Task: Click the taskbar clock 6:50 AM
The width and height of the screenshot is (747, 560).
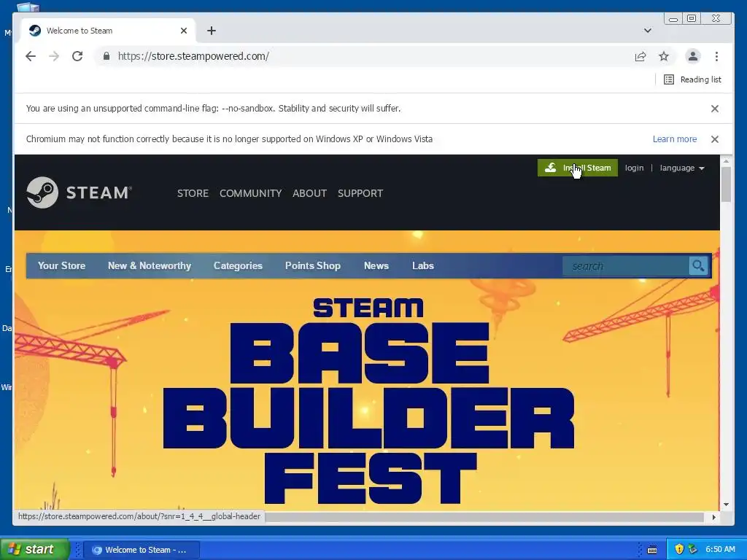Action: pyautogui.click(x=720, y=549)
